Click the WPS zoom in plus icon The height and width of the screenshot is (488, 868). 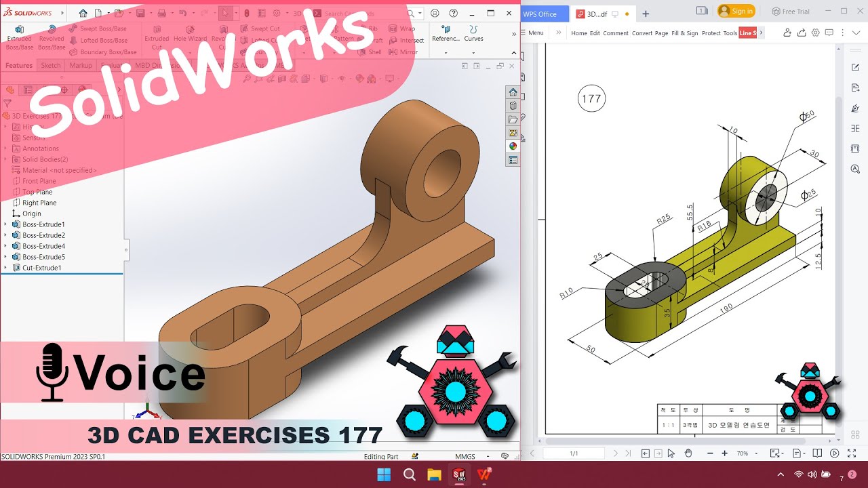[725, 453]
